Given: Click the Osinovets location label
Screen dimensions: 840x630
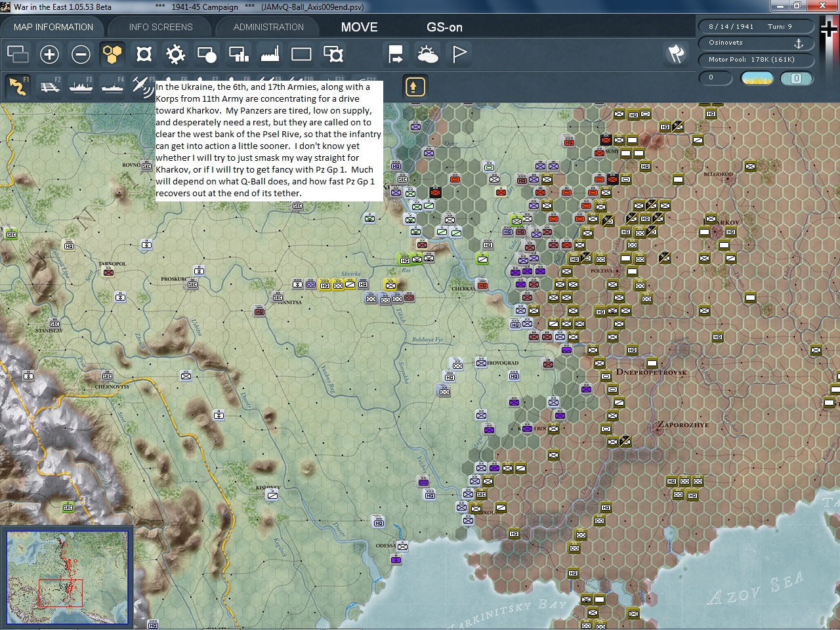Looking at the screenshot, I should point(726,43).
